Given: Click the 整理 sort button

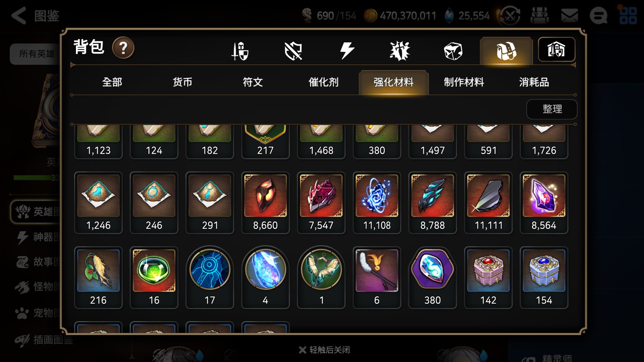Looking at the screenshot, I should coord(552,109).
